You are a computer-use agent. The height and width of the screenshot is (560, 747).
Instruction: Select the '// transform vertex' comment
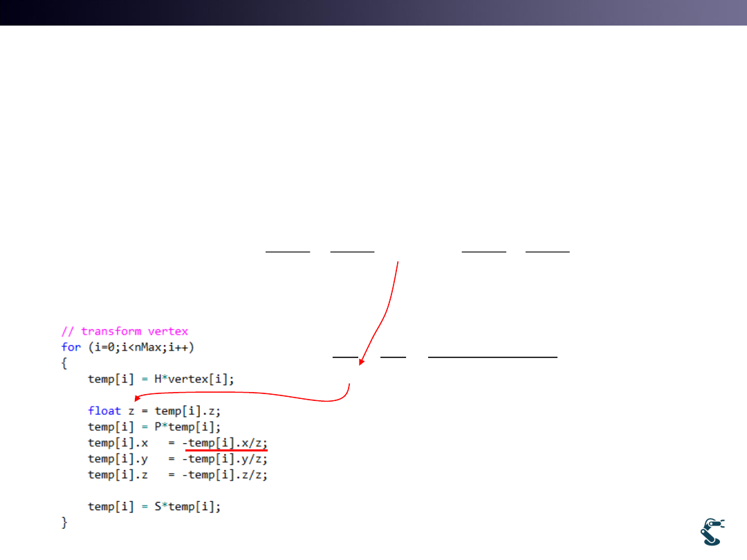[124, 331]
